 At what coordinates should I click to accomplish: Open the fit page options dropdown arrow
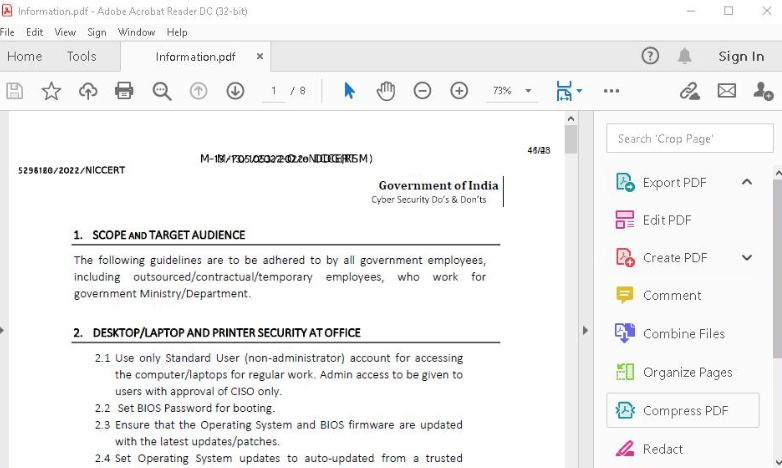tap(579, 91)
